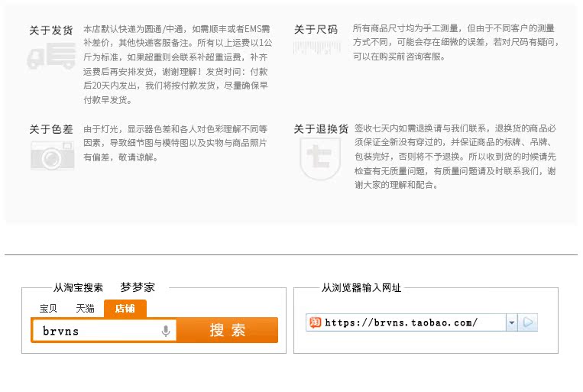Switch to the 天猫 search tab
Screen dimensions: 583x392
[x=85, y=309]
